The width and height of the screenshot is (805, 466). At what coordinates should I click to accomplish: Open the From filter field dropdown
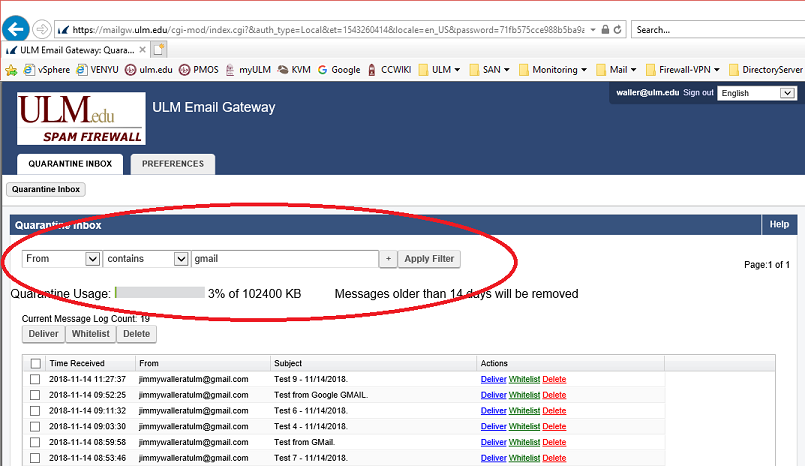93,259
